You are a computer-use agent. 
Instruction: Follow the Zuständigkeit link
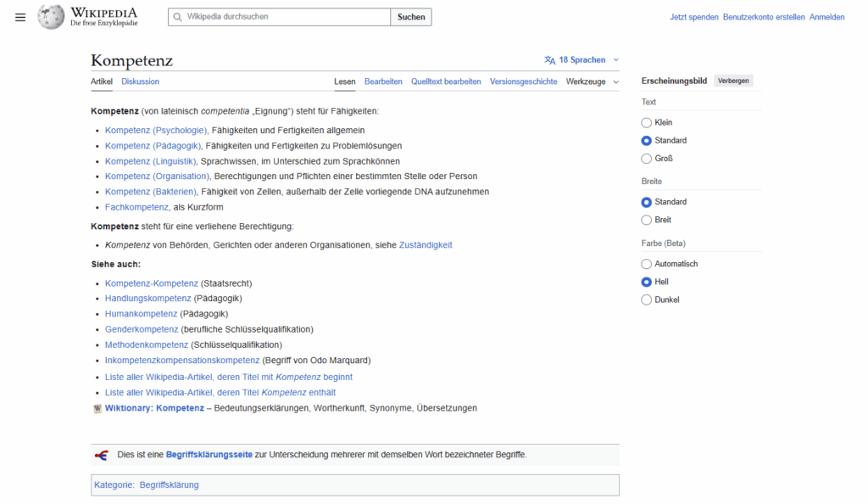coord(425,244)
